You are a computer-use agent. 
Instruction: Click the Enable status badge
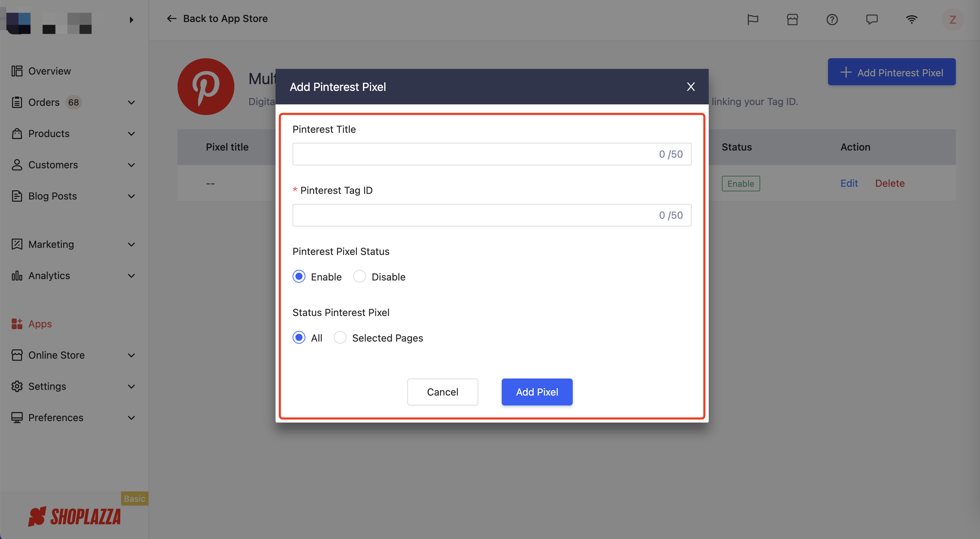(x=740, y=183)
